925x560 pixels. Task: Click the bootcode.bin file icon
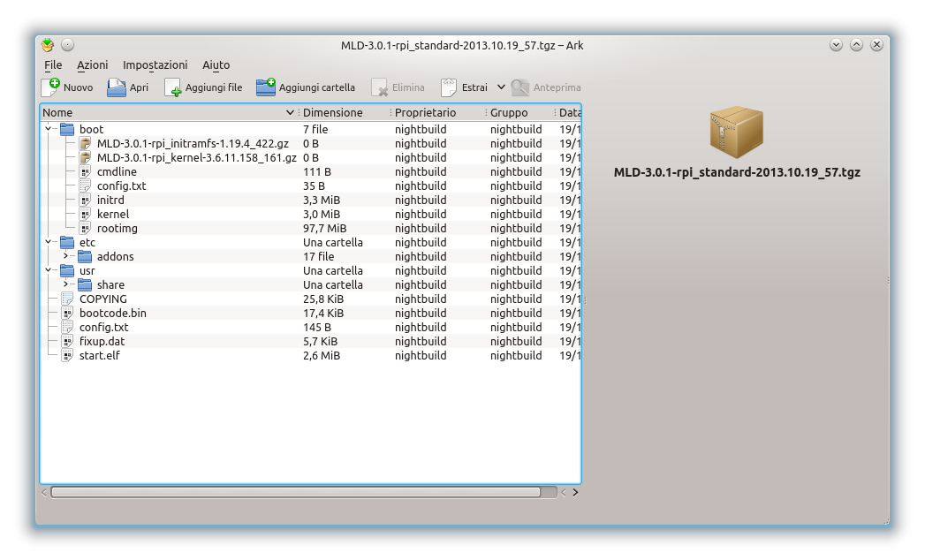[67, 314]
